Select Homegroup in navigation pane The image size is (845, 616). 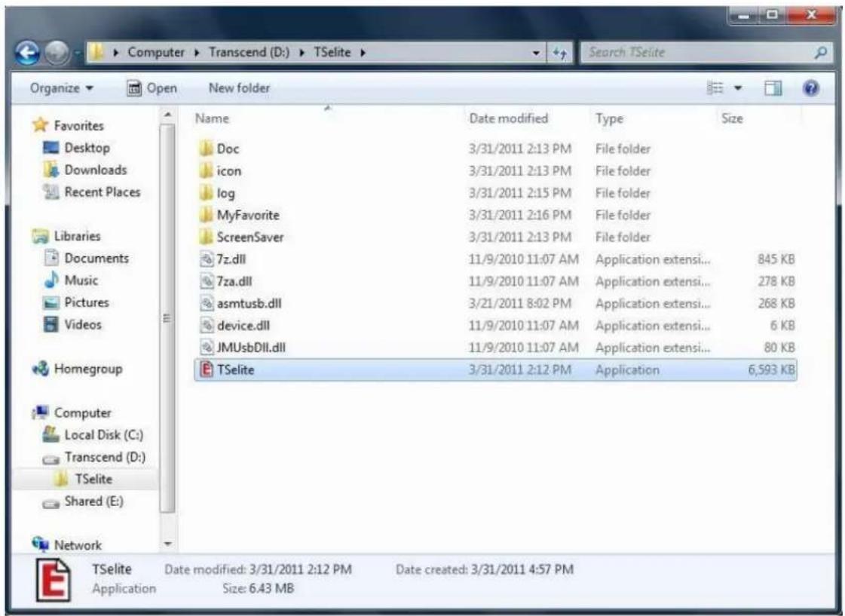click(x=88, y=369)
